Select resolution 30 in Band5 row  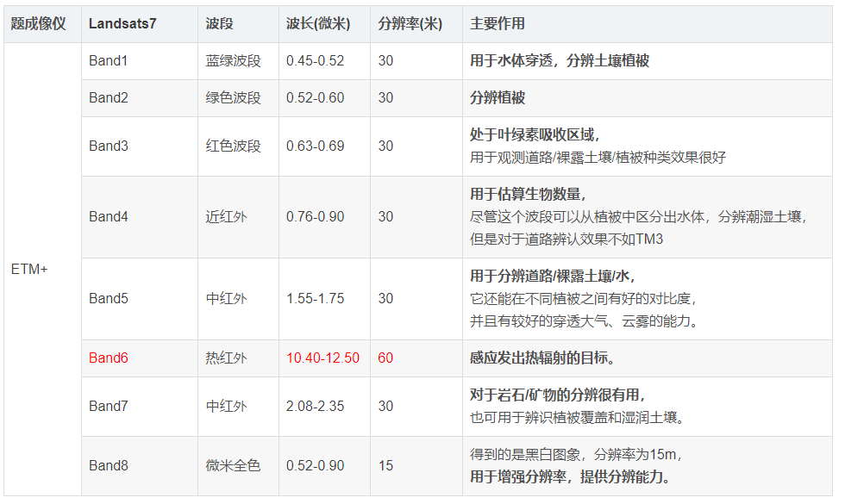[386, 299]
